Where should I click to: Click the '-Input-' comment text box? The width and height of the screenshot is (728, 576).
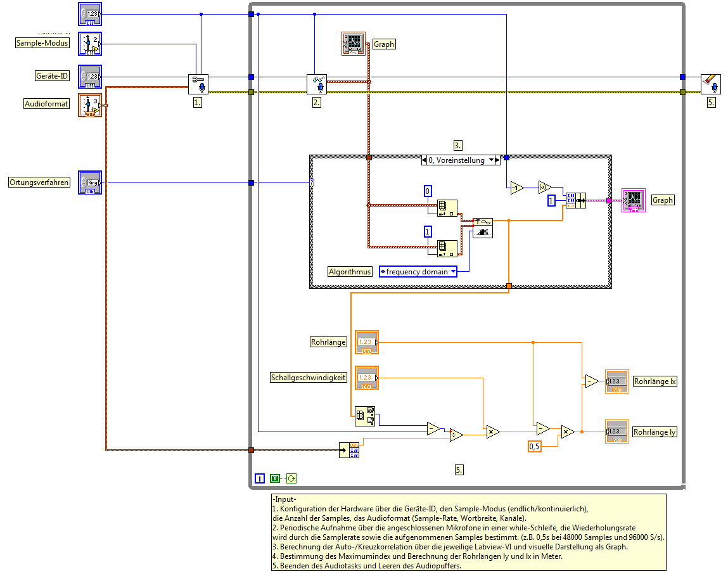pos(469,532)
